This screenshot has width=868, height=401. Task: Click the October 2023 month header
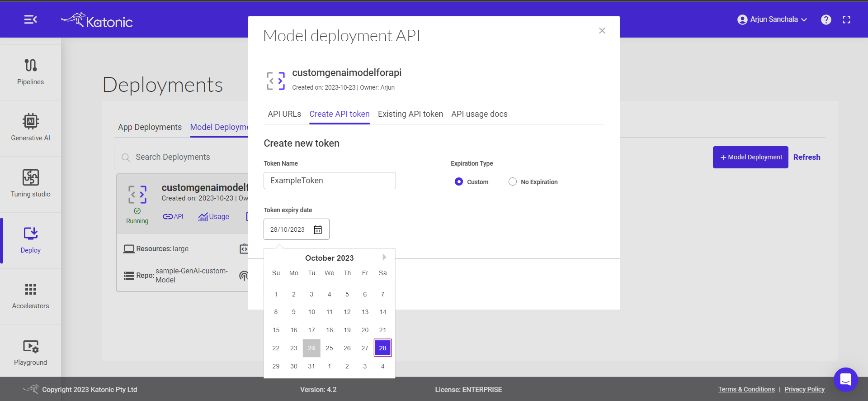330,258
